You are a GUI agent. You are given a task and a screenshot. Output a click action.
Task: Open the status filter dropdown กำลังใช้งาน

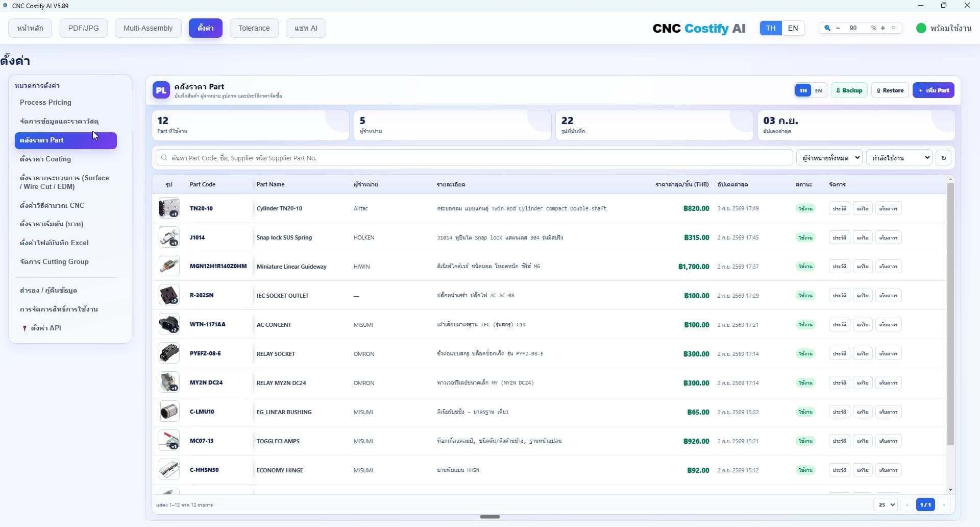[899, 158]
